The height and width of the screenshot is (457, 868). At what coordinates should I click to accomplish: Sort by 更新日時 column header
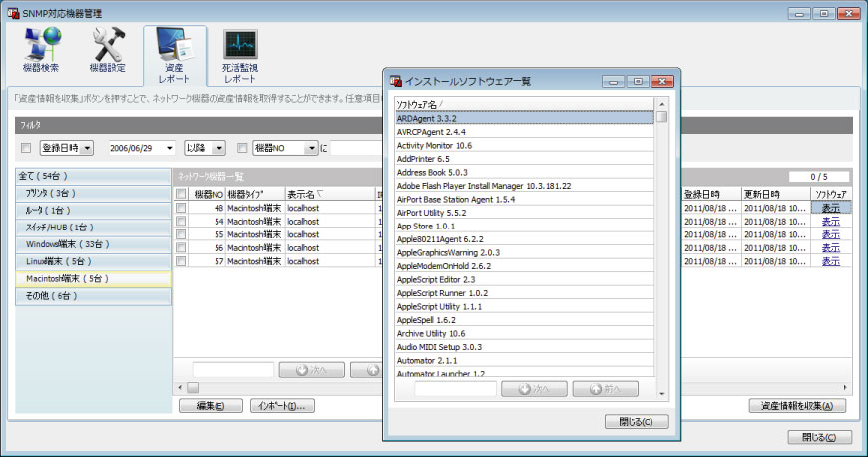click(x=776, y=194)
